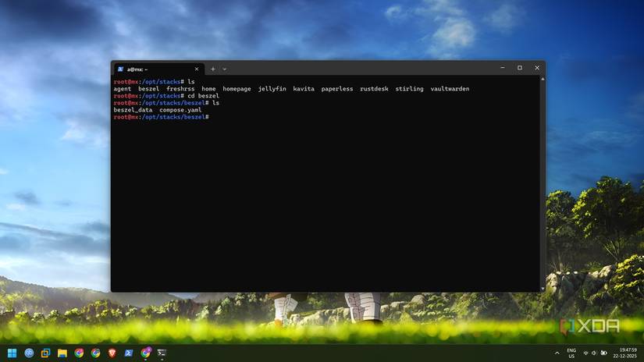
Task: Click the 'rustdesk' directory name
Action: click(x=374, y=89)
